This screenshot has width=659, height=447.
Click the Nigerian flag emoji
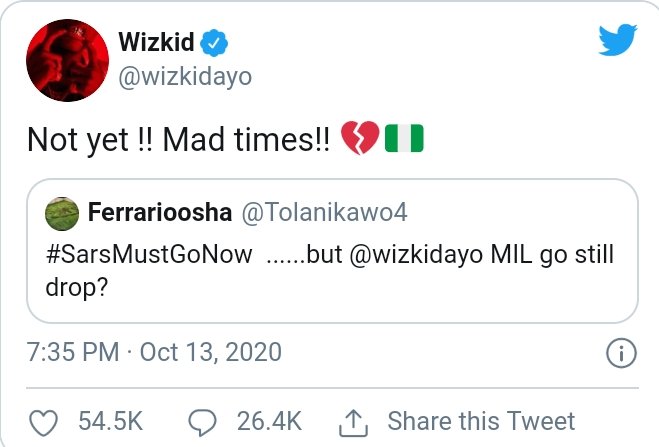point(404,138)
